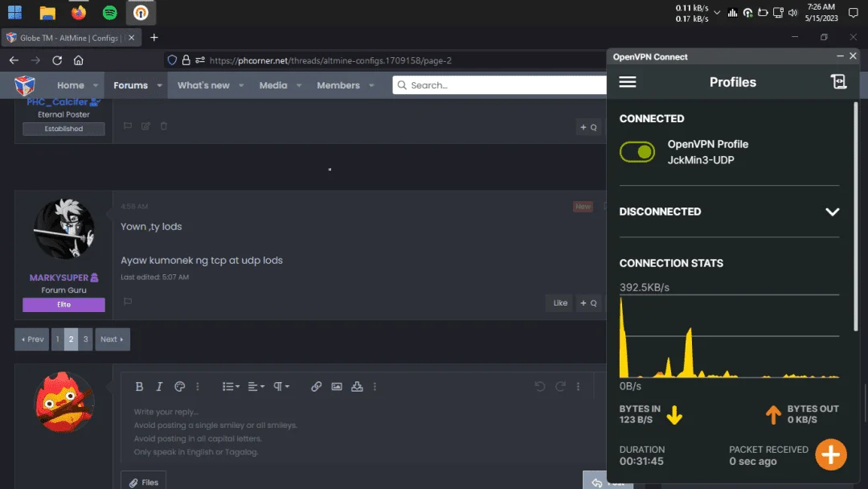Insert a link in the reply
The width and height of the screenshot is (868, 489).
point(316,387)
